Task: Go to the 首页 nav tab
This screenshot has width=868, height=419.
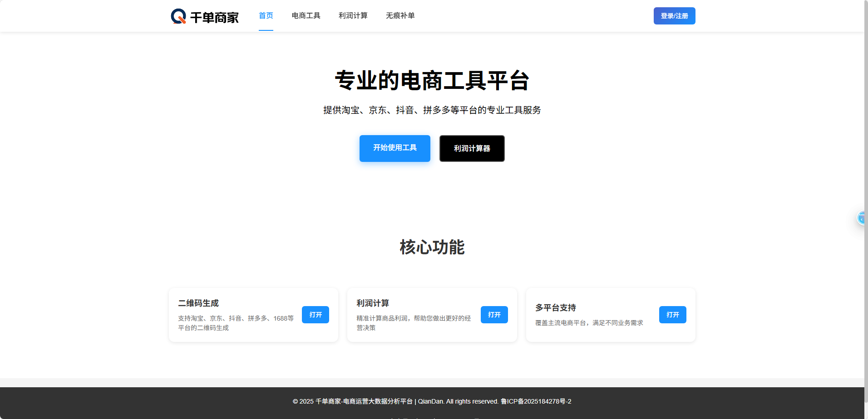Action: 266,16
